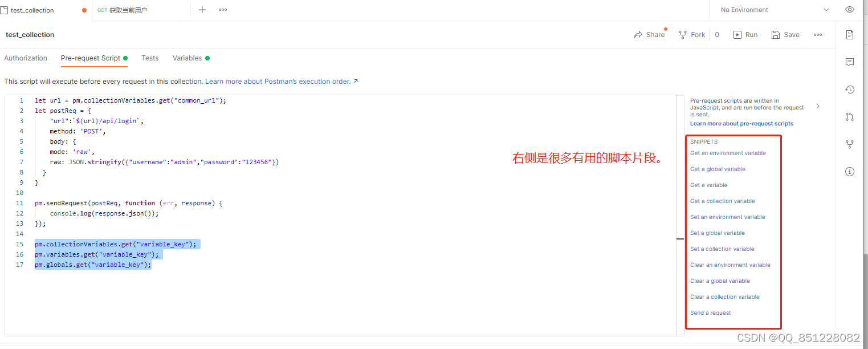The width and height of the screenshot is (868, 349).
Task: Click the collection icon in test_collection tab
Action: pyautogui.click(x=4, y=10)
